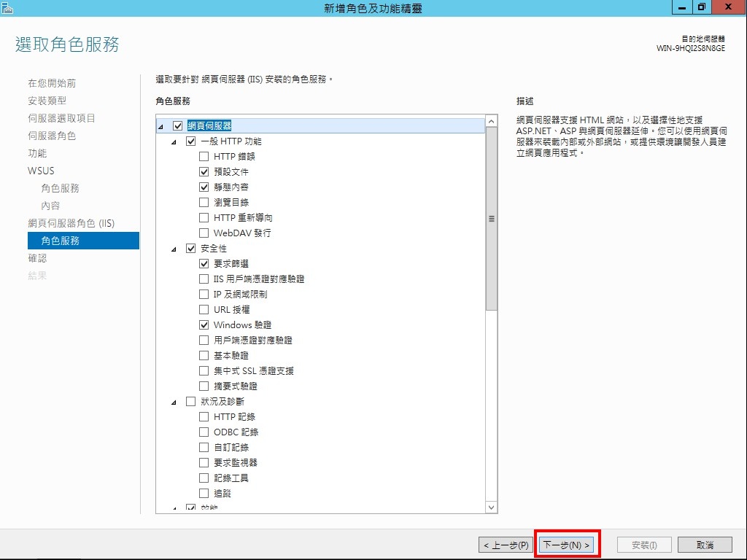Enable the 自訂記錄 checkbox

tap(204, 447)
